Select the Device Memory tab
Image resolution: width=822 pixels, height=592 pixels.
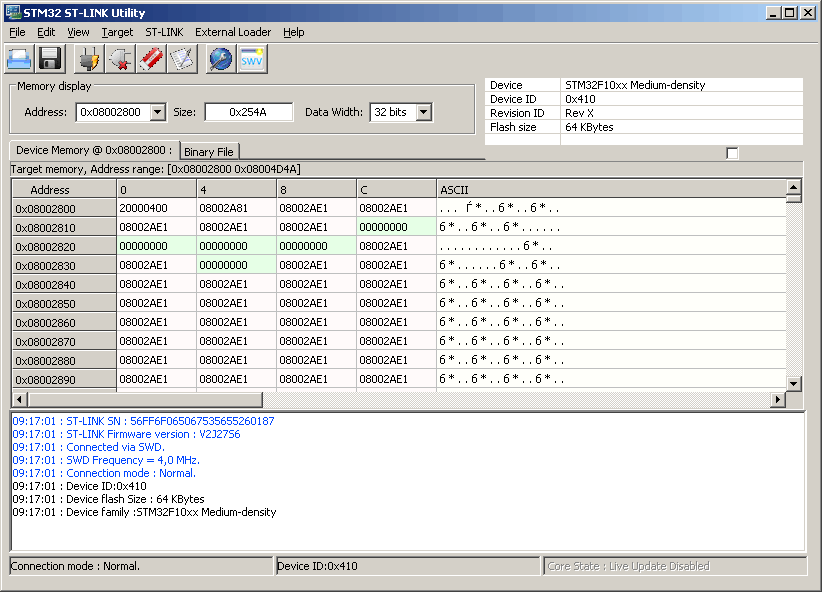click(94, 151)
